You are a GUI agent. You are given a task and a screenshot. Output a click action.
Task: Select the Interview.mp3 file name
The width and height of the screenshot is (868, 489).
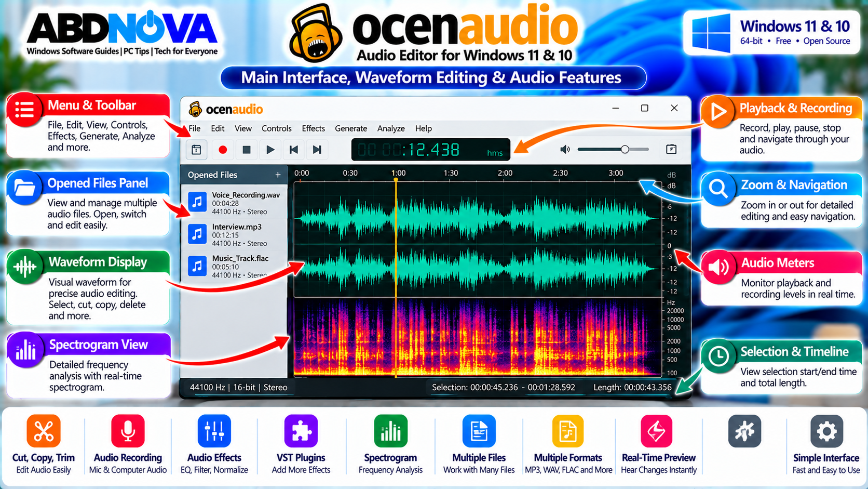[237, 227]
